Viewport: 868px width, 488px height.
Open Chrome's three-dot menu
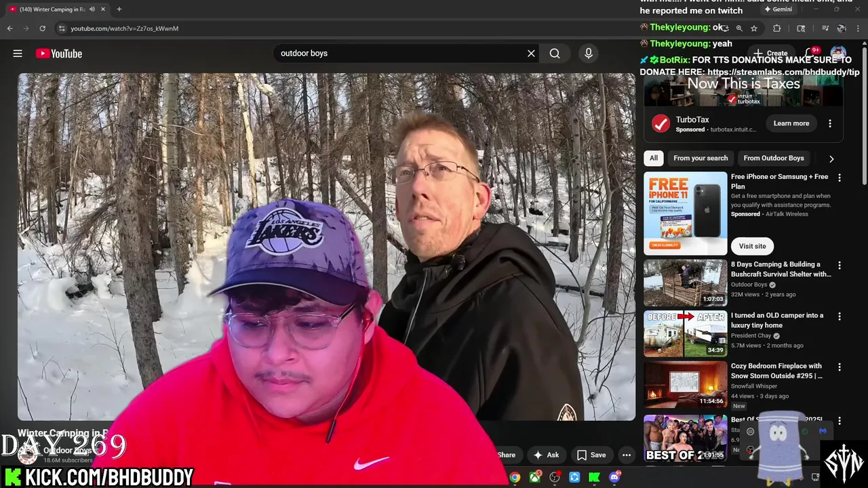(x=859, y=28)
